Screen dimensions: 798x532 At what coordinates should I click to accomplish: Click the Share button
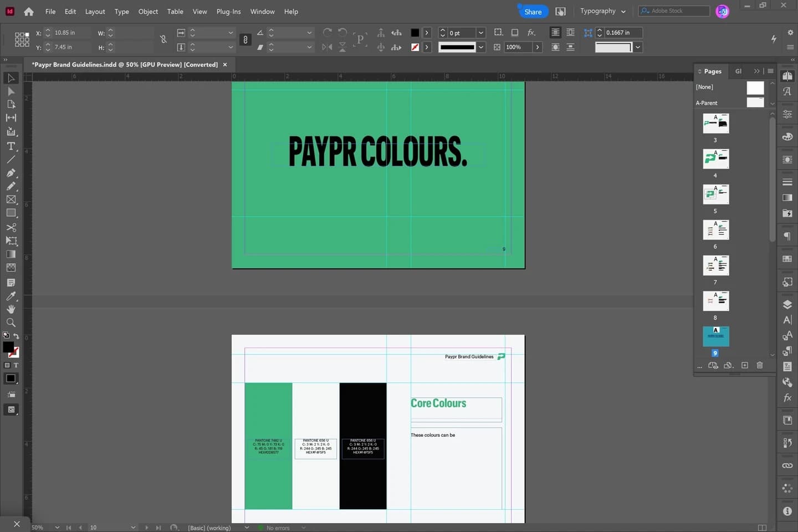533,12
